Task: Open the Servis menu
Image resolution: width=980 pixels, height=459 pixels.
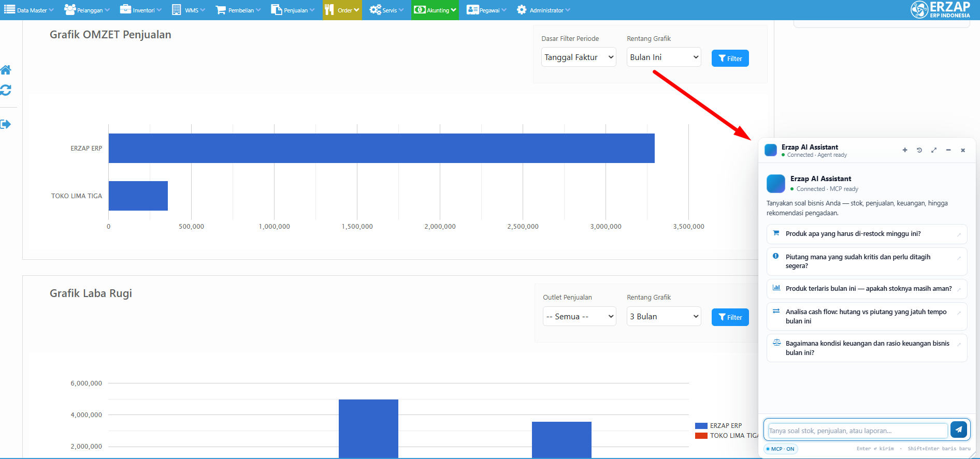Action: 386,10
